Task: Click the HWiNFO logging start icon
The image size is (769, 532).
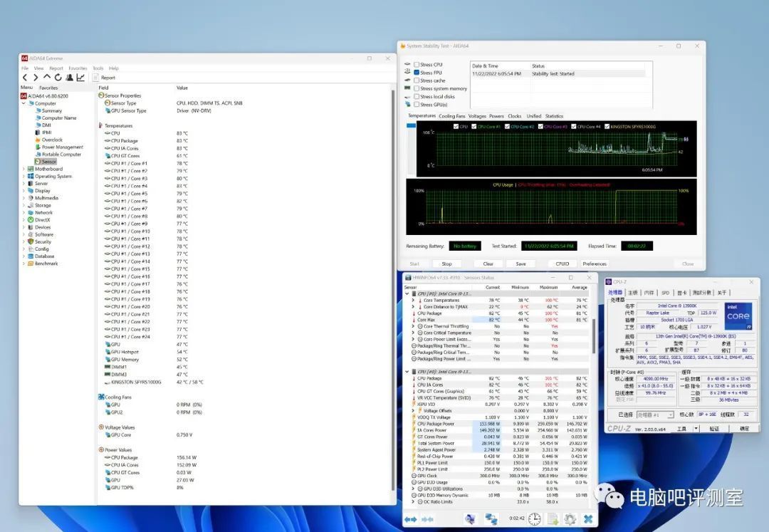Action: [553, 518]
